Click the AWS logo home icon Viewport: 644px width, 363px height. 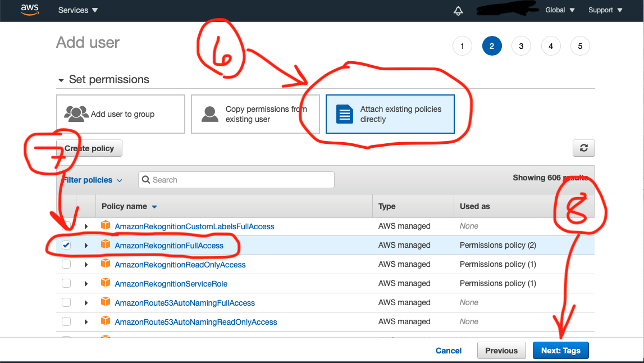(30, 10)
